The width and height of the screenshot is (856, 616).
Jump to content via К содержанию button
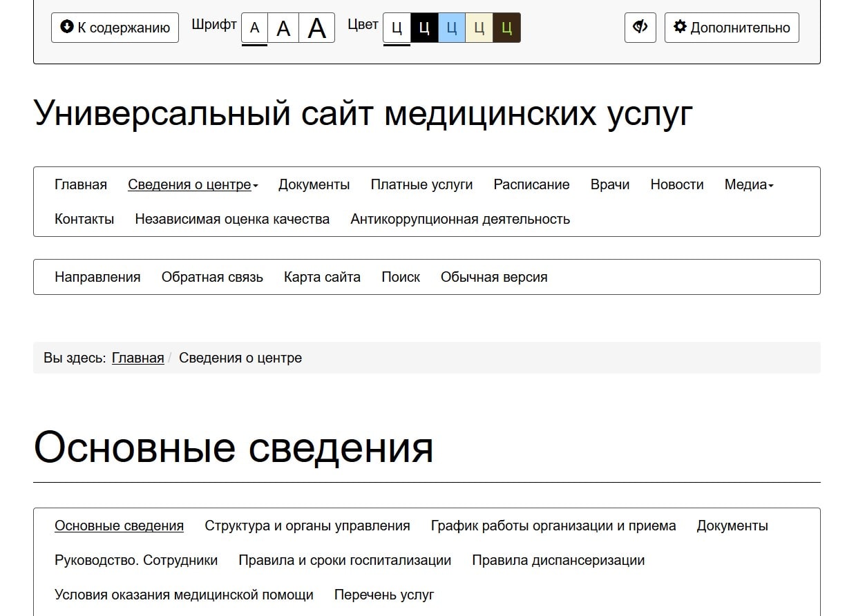[115, 28]
